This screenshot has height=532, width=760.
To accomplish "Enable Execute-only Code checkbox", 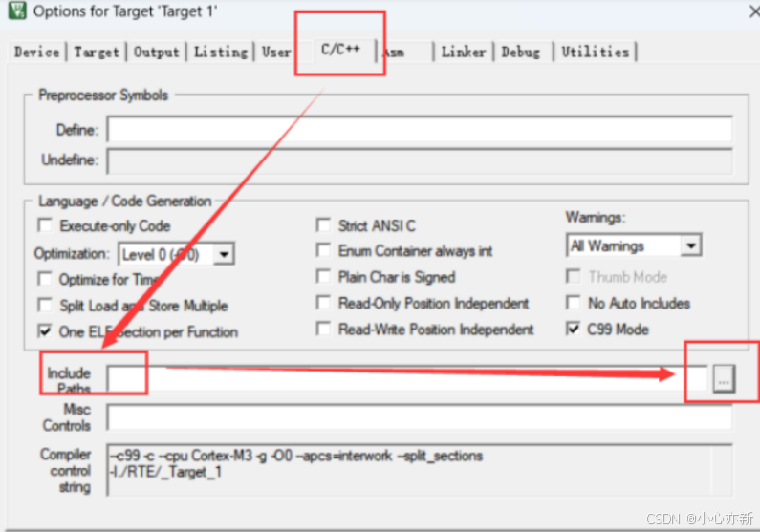I will pyautogui.click(x=45, y=225).
